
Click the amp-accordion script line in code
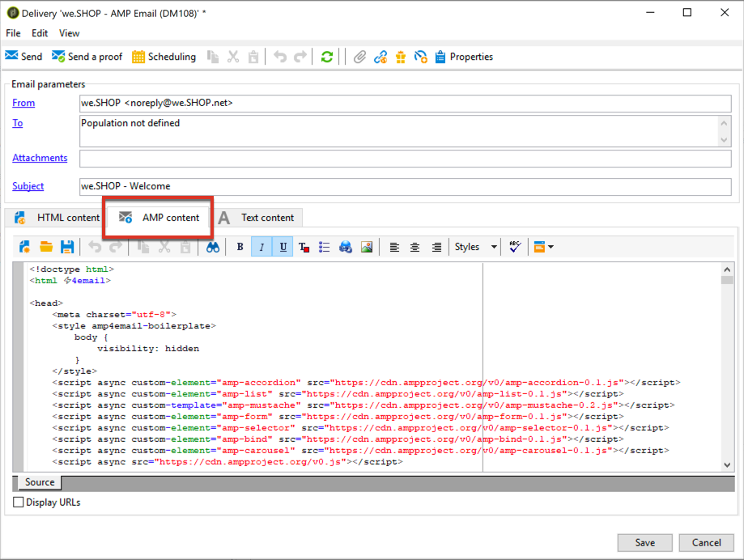click(x=366, y=382)
